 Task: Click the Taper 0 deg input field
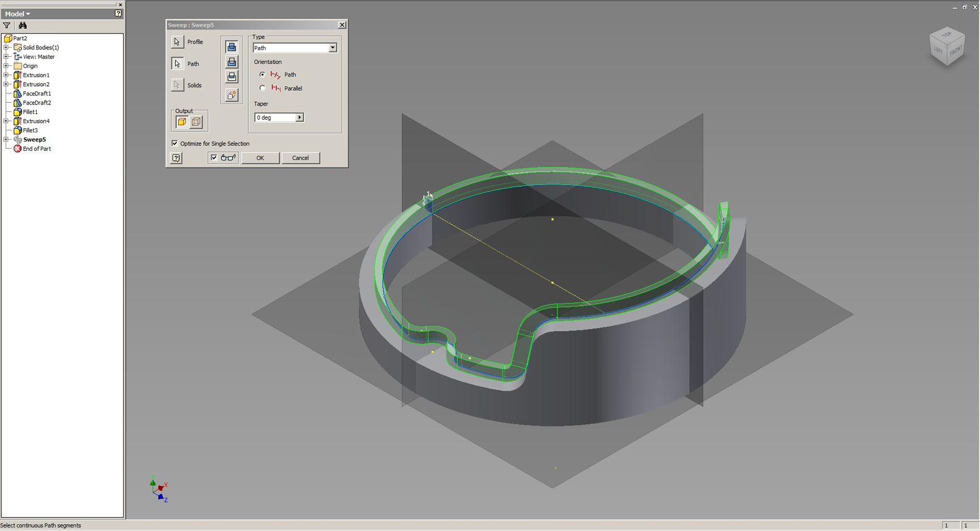(275, 117)
